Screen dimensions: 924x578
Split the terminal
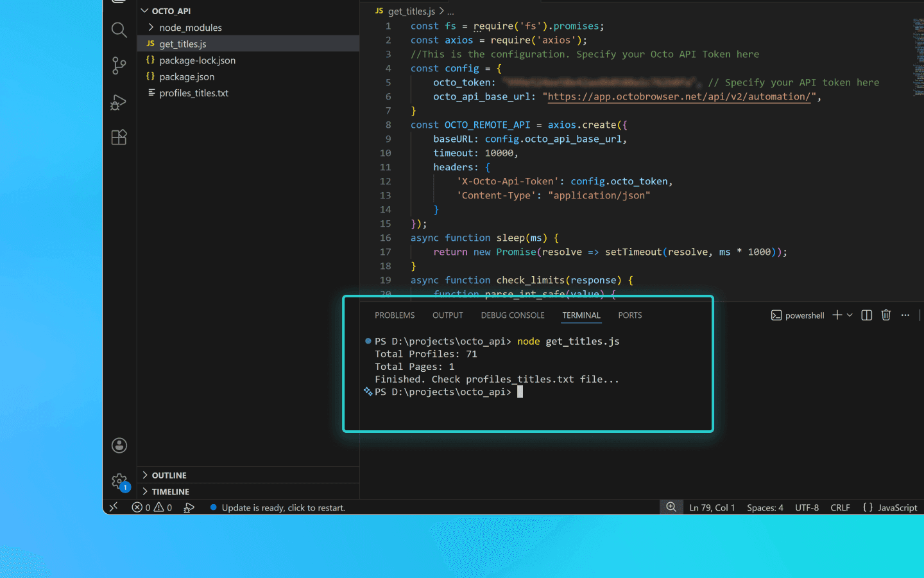[866, 315]
